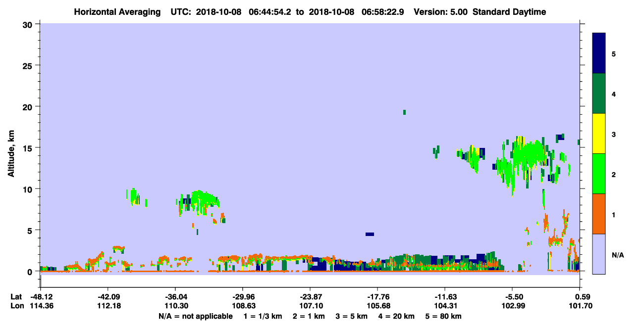The width and height of the screenshot is (644, 330).
Task: Click the orange colorbar segment labeled 1
Action: pyautogui.click(x=599, y=214)
